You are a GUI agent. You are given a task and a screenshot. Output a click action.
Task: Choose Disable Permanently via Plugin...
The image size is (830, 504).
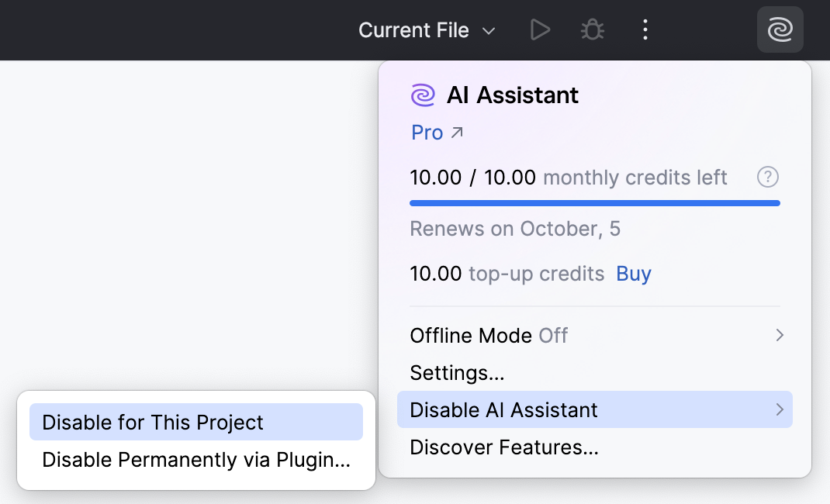click(195, 460)
